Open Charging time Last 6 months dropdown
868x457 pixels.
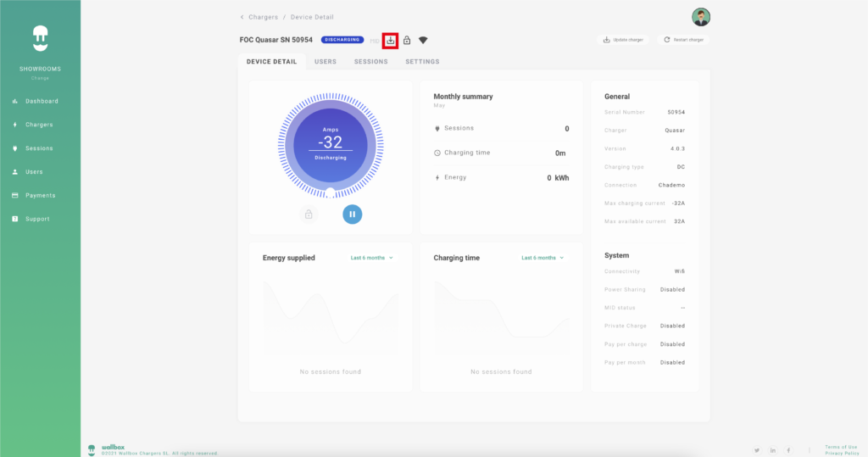click(542, 258)
